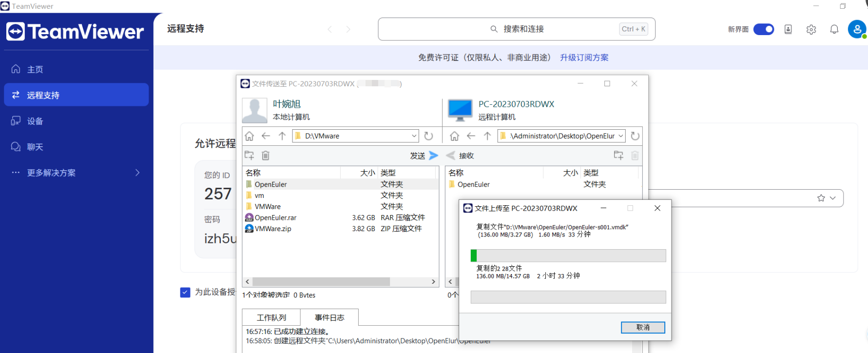Viewport: 868px width, 353px height.
Task: Click the remote pane refresh icon
Action: coord(635,136)
